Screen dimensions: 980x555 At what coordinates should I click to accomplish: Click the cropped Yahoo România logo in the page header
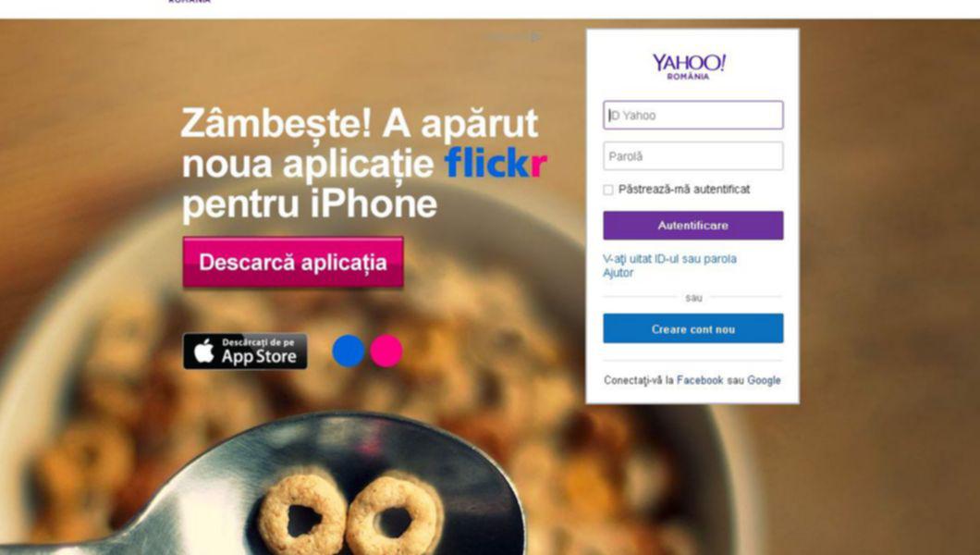pos(190,2)
